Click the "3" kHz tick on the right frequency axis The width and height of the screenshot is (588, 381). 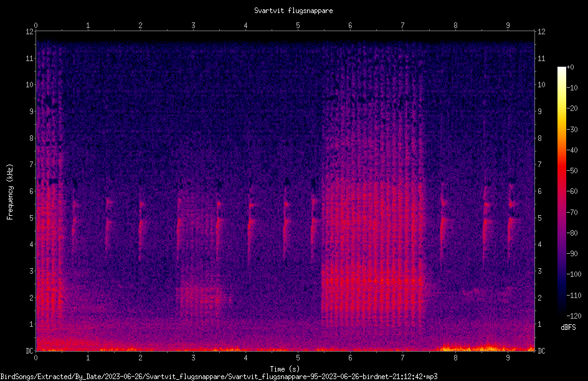click(x=539, y=271)
